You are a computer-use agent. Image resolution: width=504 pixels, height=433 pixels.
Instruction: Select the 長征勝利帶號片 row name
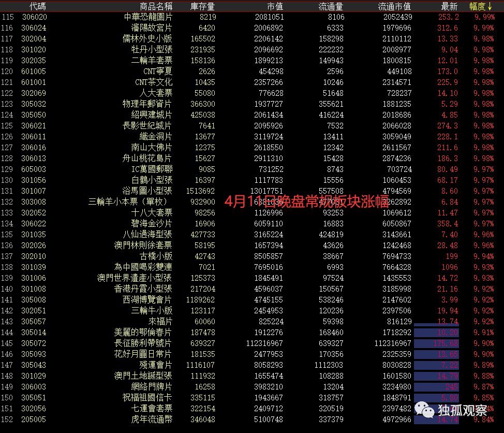(143, 343)
